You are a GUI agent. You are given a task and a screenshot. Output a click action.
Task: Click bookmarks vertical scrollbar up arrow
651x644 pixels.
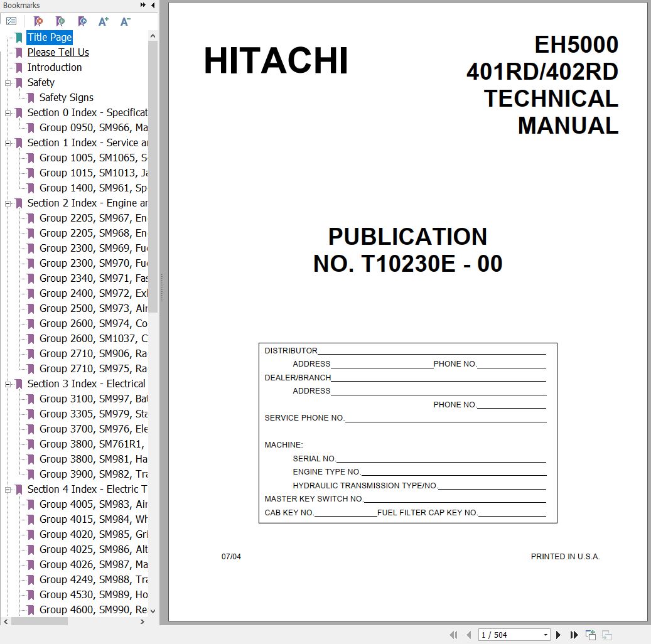point(153,36)
